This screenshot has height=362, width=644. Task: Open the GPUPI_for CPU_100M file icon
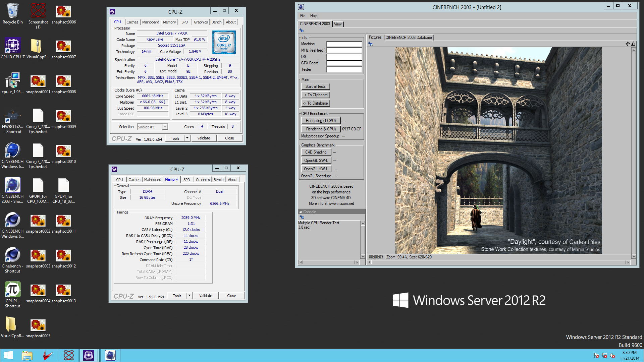38,190
